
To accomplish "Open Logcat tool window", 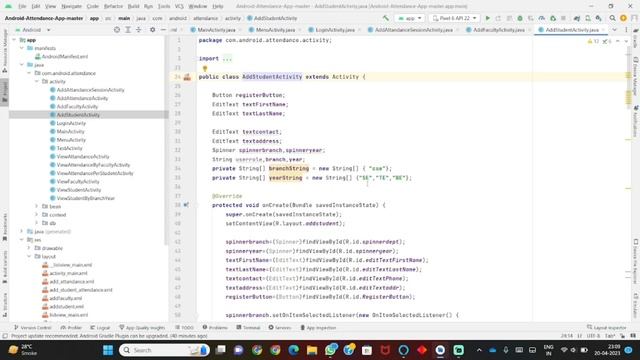I will [100, 327].
